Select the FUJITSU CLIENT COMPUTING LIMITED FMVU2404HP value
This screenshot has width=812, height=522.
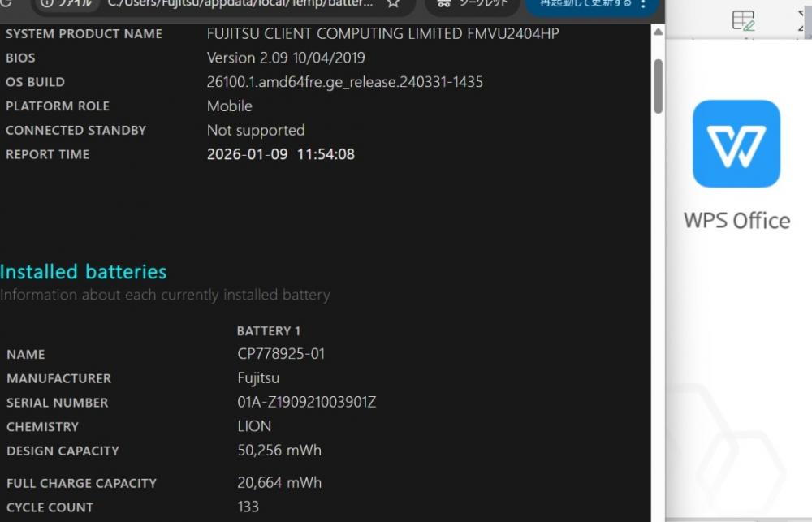click(382, 33)
